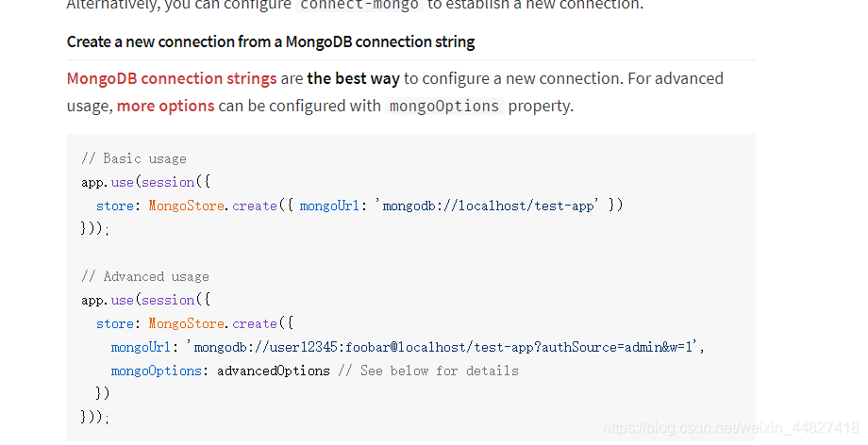The height and width of the screenshot is (445, 868).
Task: Click the inline mongoOptions code in paragraph
Action: point(445,106)
